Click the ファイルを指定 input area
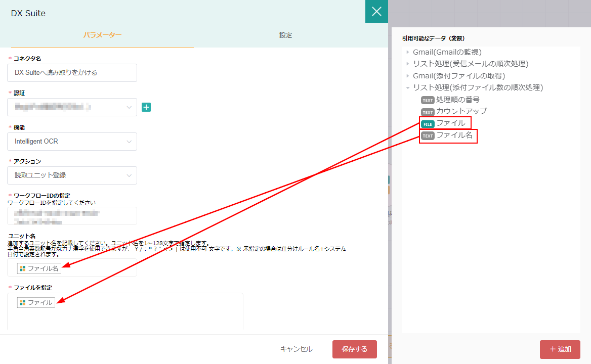Screen dimensions: 591x364 [125, 311]
